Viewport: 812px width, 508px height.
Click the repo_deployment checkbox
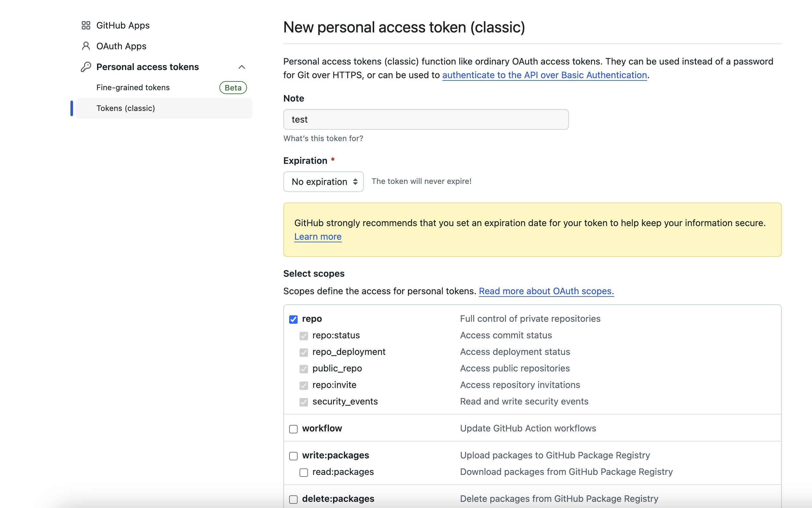[304, 352]
